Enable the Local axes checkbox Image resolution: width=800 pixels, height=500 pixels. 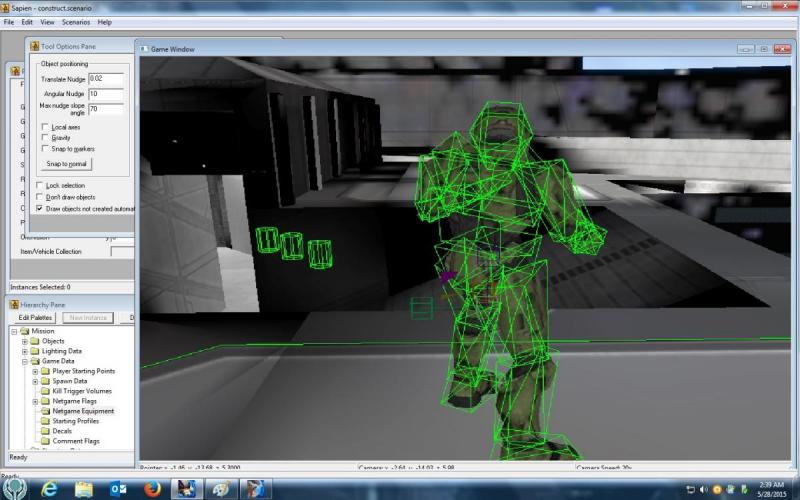coord(45,127)
